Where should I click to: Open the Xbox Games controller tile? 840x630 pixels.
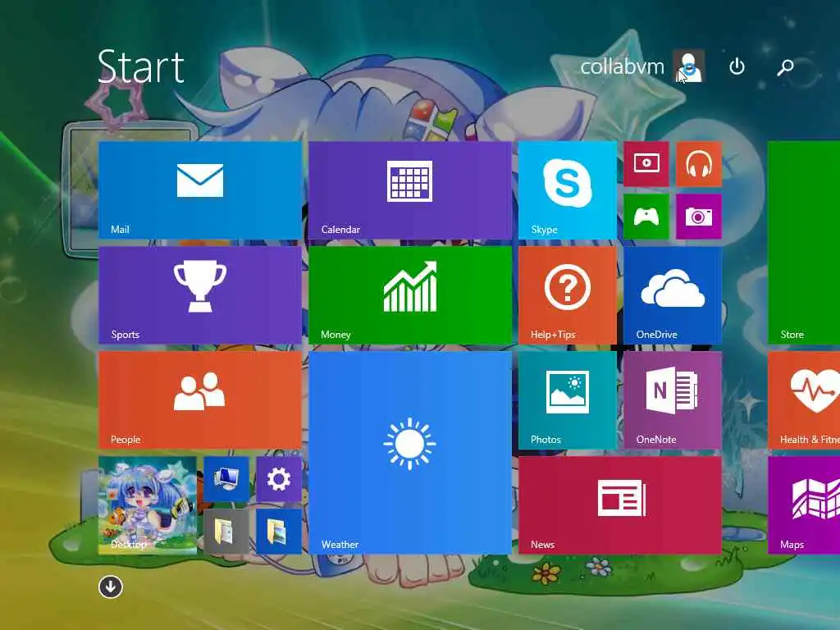click(646, 217)
